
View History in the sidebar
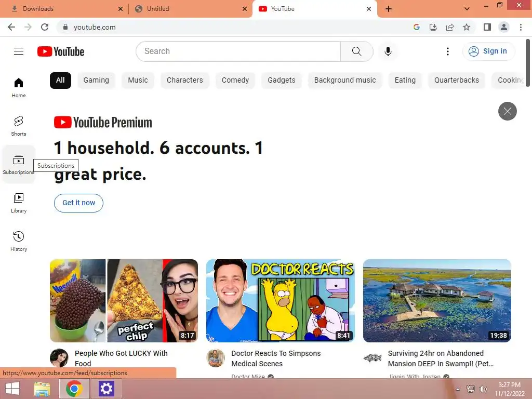click(x=19, y=241)
